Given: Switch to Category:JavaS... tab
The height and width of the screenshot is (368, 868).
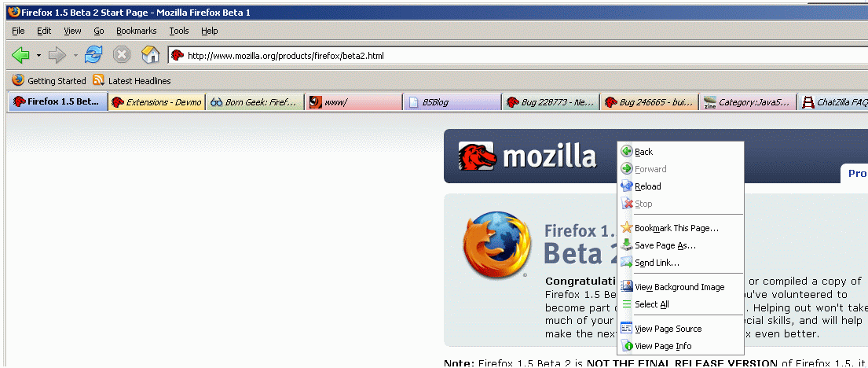Looking at the screenshot, I should pos(748,102).
